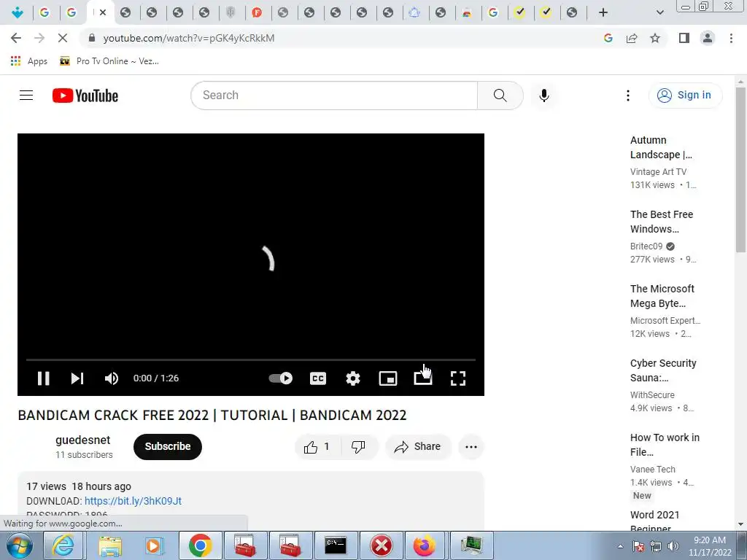The image size is (747, 560).
Task: Open a new browser tab
Action: click(603, 12)
